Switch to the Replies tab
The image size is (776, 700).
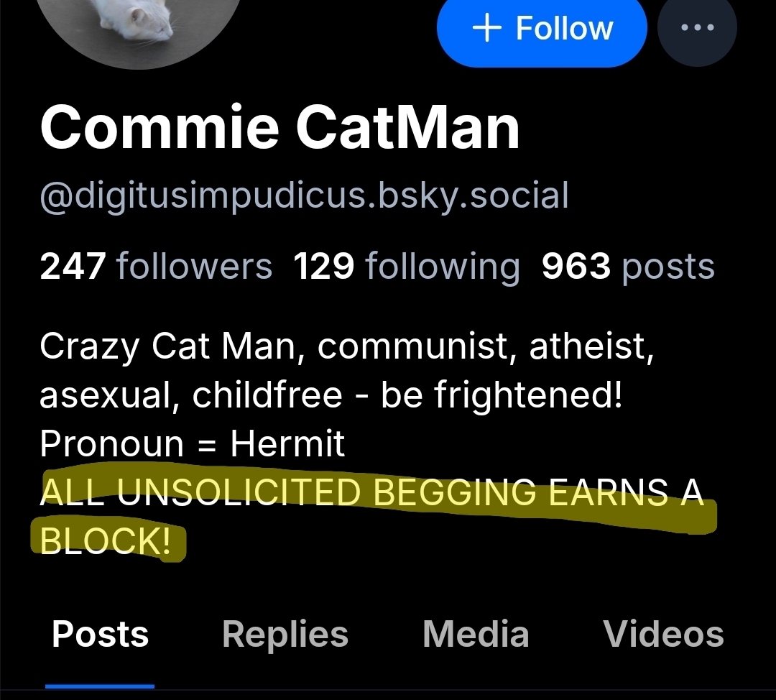[285, 634]
